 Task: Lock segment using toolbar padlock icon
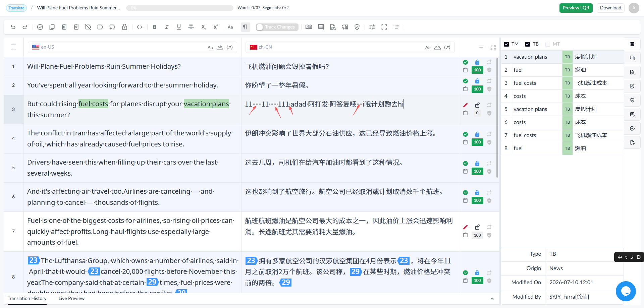pyautogui.click(x=124, y=27)
